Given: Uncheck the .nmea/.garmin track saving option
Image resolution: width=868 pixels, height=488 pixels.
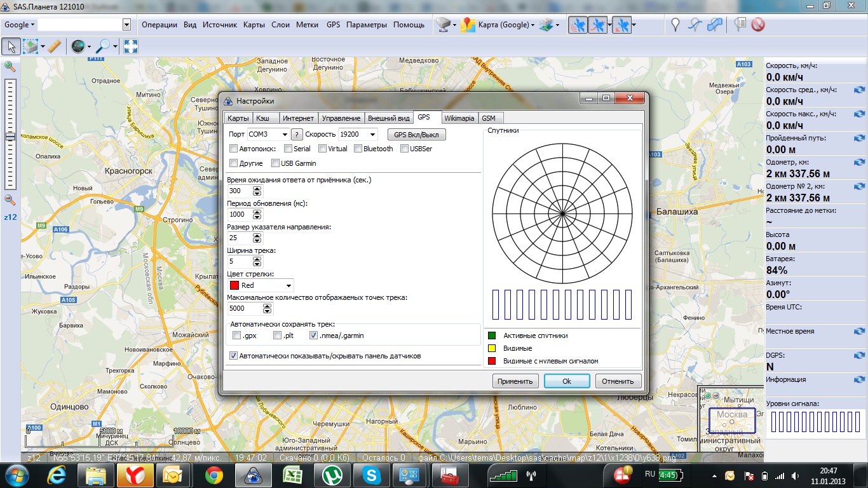Looking at the screenshot, I should 313,335.
